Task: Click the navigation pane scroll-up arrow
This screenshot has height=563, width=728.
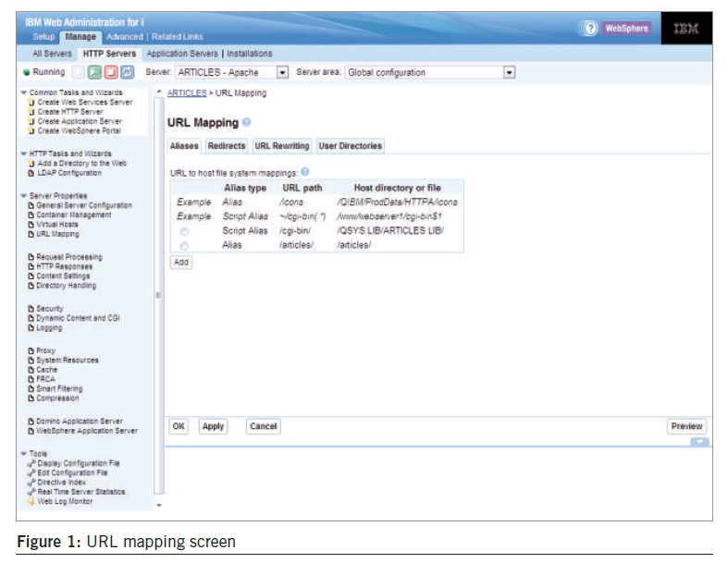Action: coord(159,92)
